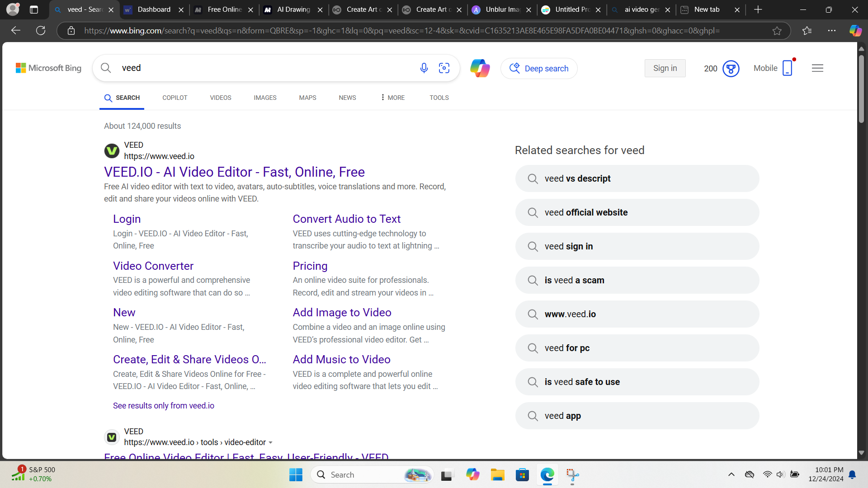Open the Bing hamburger settings menu
Screen dimensions: 868x488
click(x=817, y=68)
